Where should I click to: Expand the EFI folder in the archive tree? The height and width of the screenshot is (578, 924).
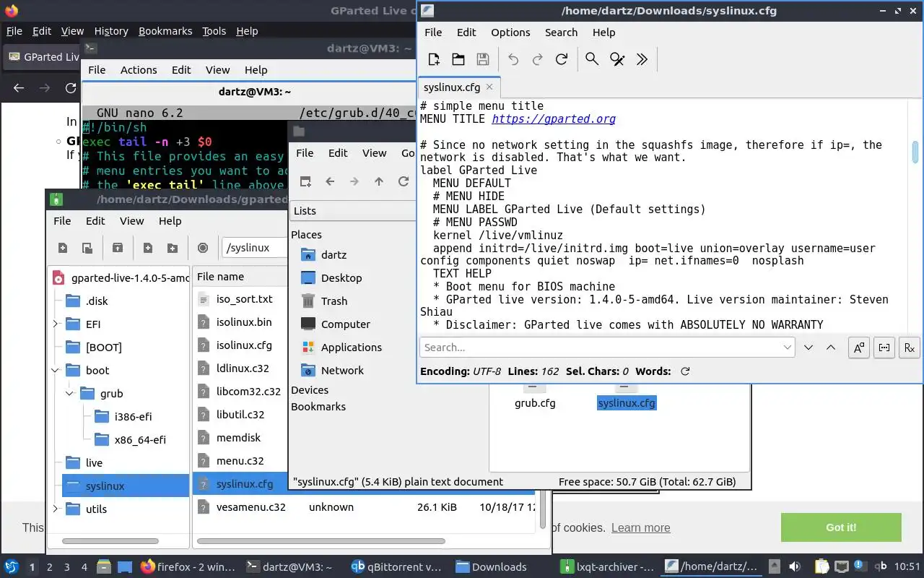[x=56, y=324]
